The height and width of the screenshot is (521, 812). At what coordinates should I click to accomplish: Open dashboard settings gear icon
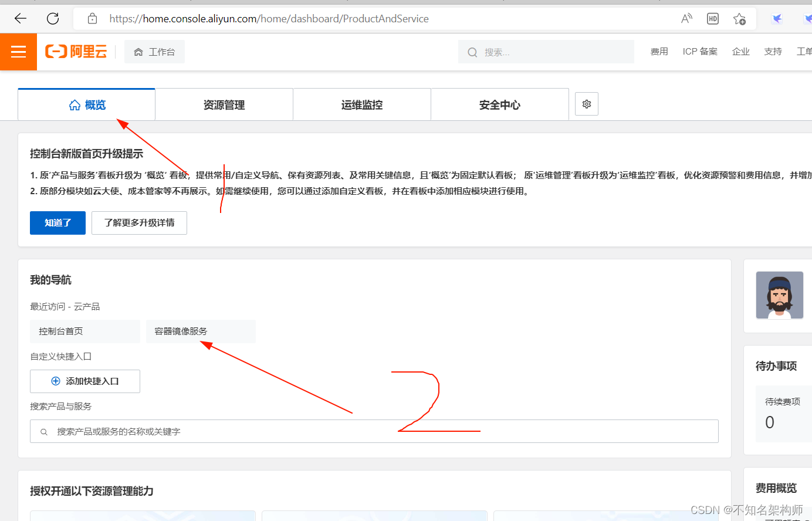click(x=587, y=104)
